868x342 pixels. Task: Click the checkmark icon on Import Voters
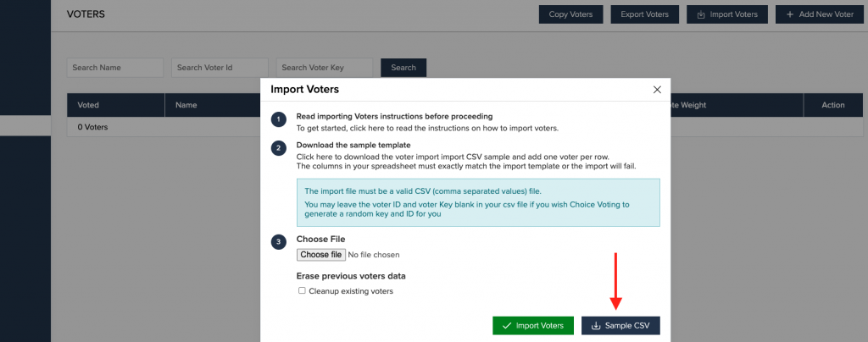coord(507,326)
